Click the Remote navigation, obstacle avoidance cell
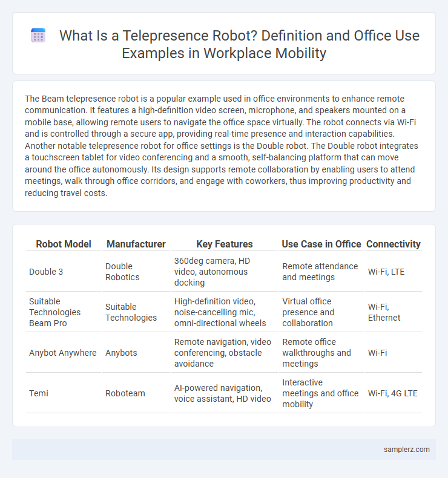The height and width of the screenshot is (478, 448). point(225,353)
